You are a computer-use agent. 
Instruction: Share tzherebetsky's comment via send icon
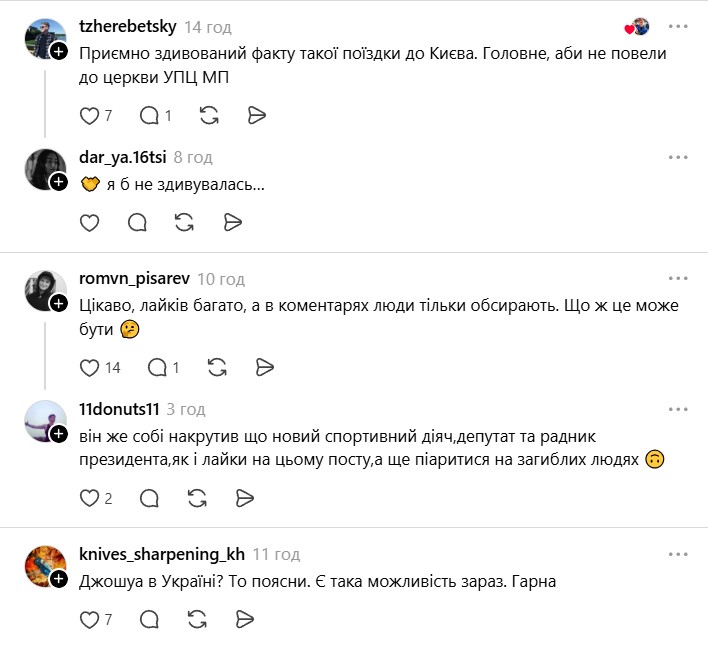257,115
